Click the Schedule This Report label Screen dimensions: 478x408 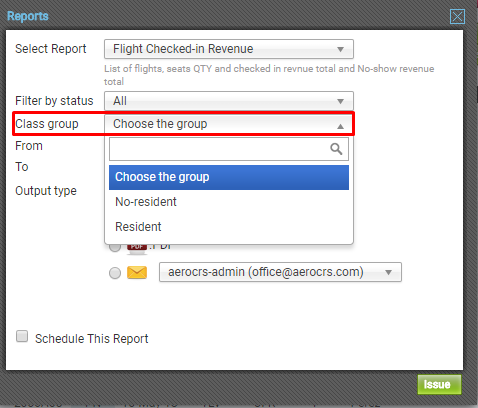click(x=92, y=339)
